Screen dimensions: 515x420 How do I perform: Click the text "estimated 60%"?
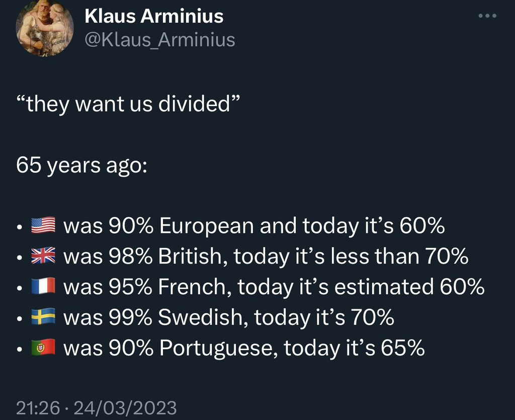[x=409, y=287]
